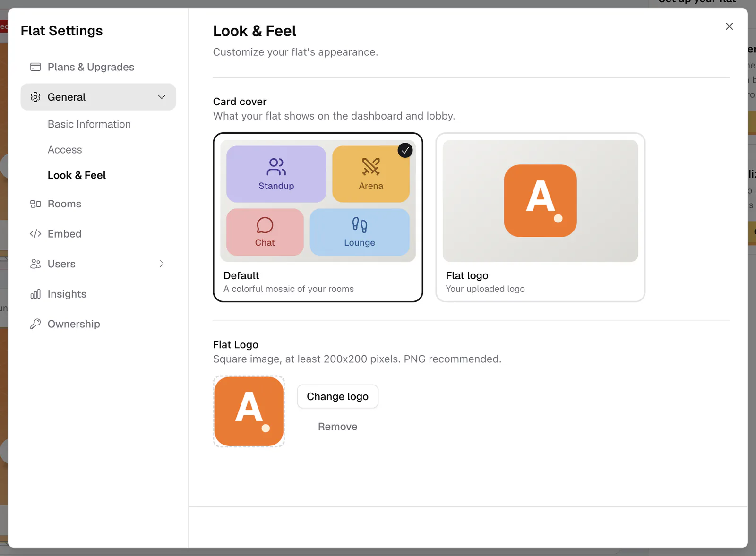Select Look & Feel in sidebar
The height and width of the screenshot is (556, 756).
pos(77,175)
